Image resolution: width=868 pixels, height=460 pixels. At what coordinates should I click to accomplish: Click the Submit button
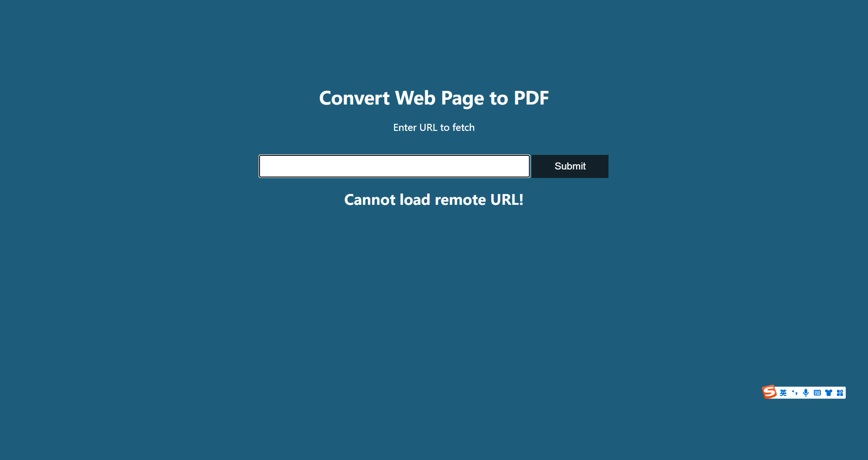(x=570, y=166)
